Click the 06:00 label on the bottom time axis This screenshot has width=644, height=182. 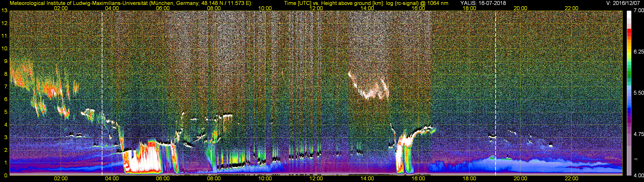tap(163, 179)
